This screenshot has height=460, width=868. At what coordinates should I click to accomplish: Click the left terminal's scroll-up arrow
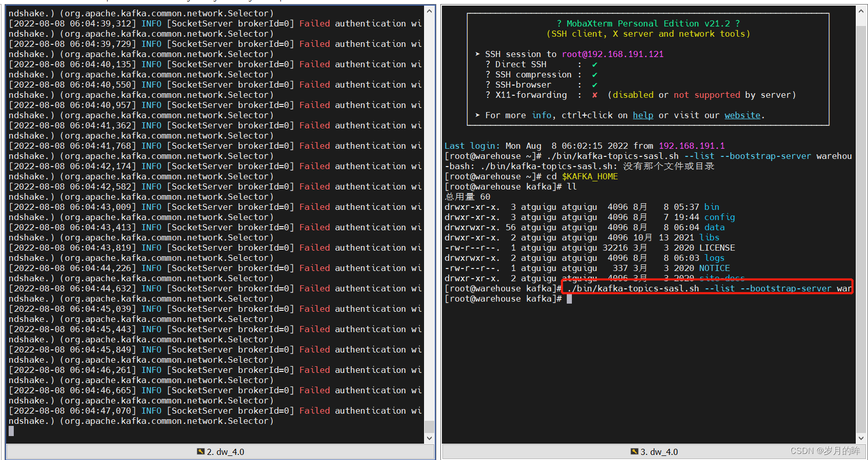coord(430,11)
